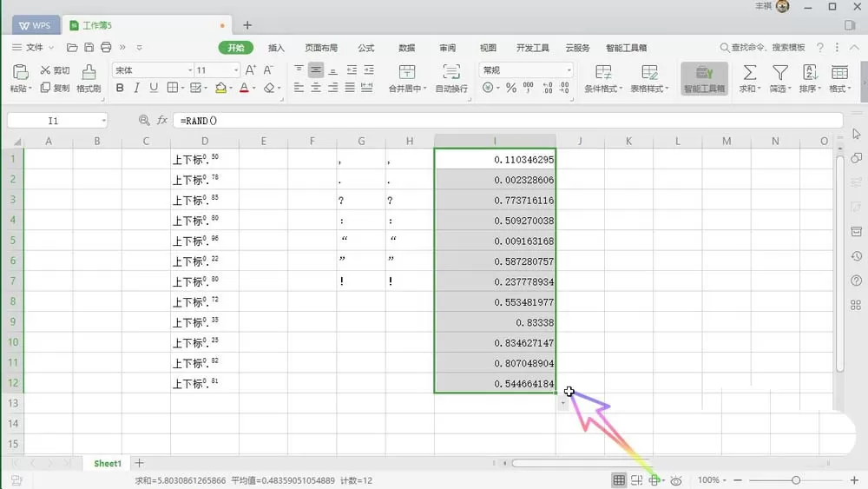868x489 pixels.
Task: Select the Sheet1 tab
Action: tap(108, 464)
